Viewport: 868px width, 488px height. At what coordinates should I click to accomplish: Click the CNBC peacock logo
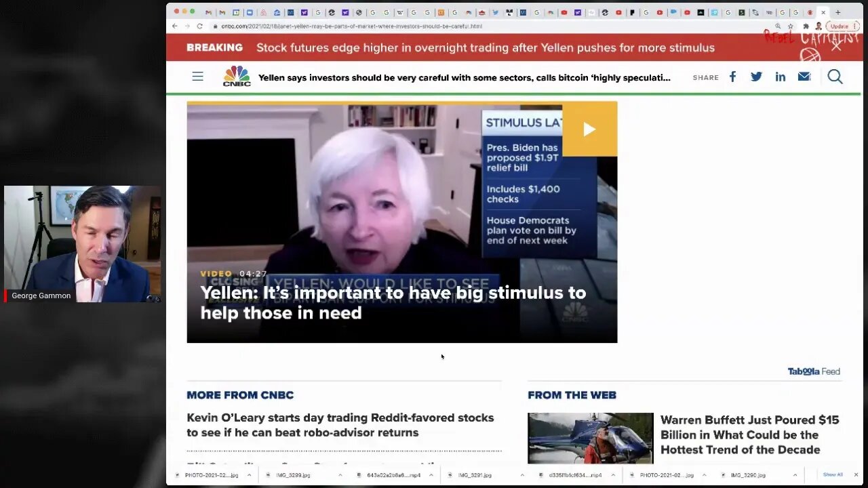[x=237, y=76]
